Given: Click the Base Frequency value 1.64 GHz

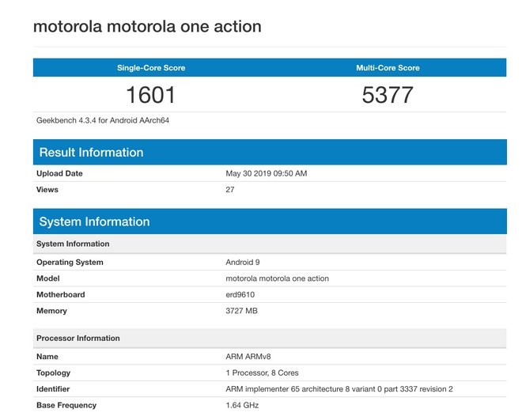Looking at the screenshot, I should [242, 405].
